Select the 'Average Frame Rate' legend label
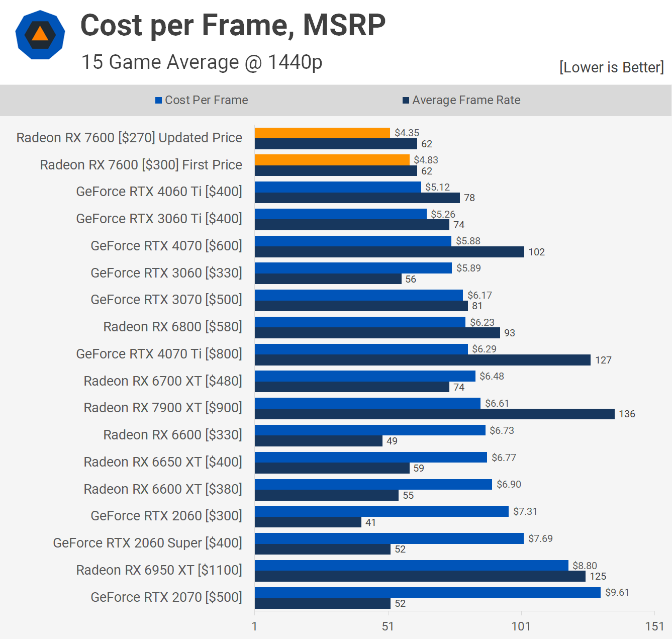 (x=466, y=100)
